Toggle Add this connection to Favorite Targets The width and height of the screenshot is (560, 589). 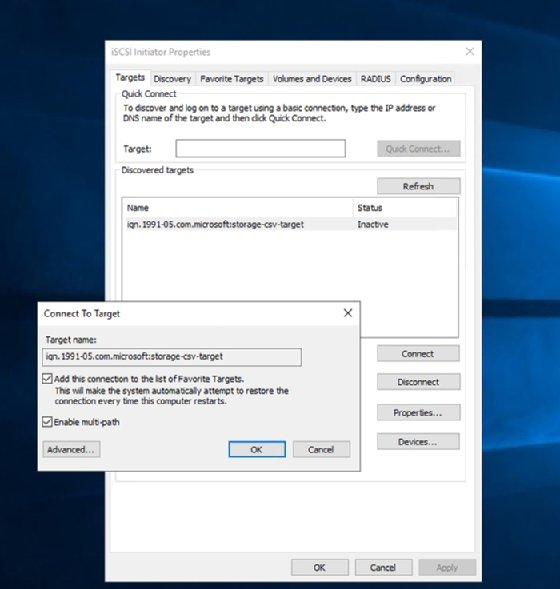pos(47,378)
